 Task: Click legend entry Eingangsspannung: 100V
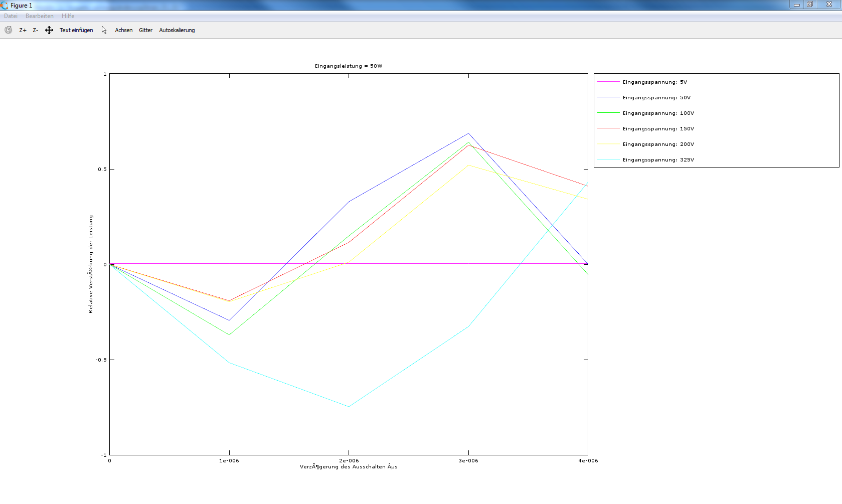(x=658, y=113)
